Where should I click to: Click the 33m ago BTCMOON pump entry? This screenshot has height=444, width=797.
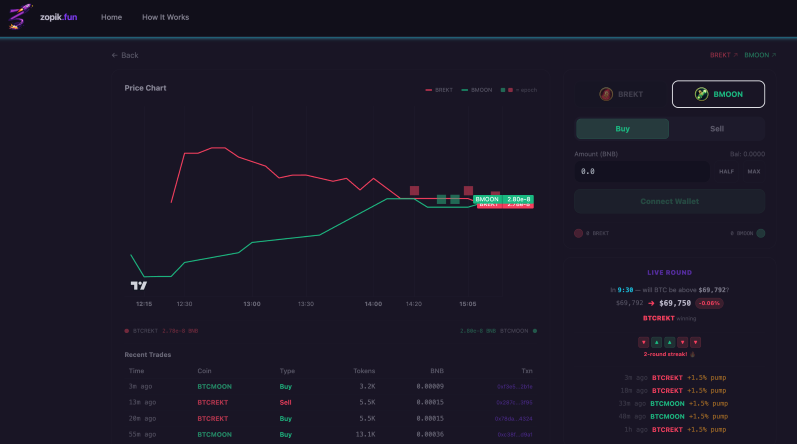pyautogui.click(x=673, y=403)
